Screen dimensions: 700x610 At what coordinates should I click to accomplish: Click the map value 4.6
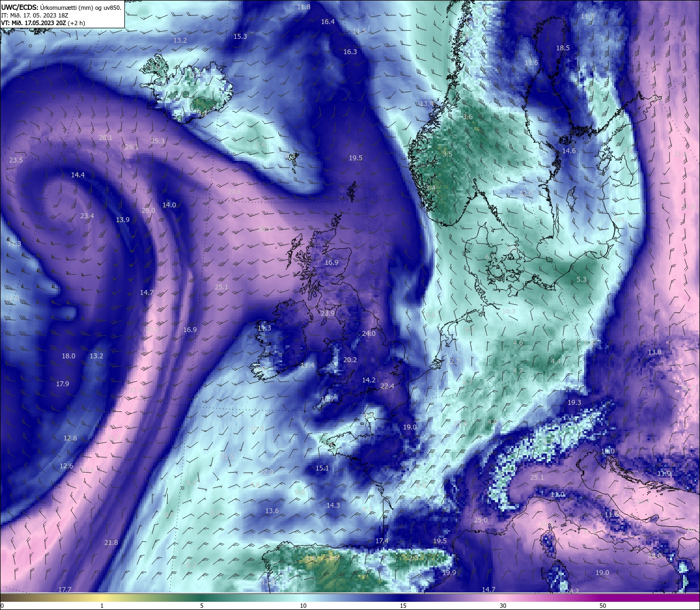(x=518, y=343)
